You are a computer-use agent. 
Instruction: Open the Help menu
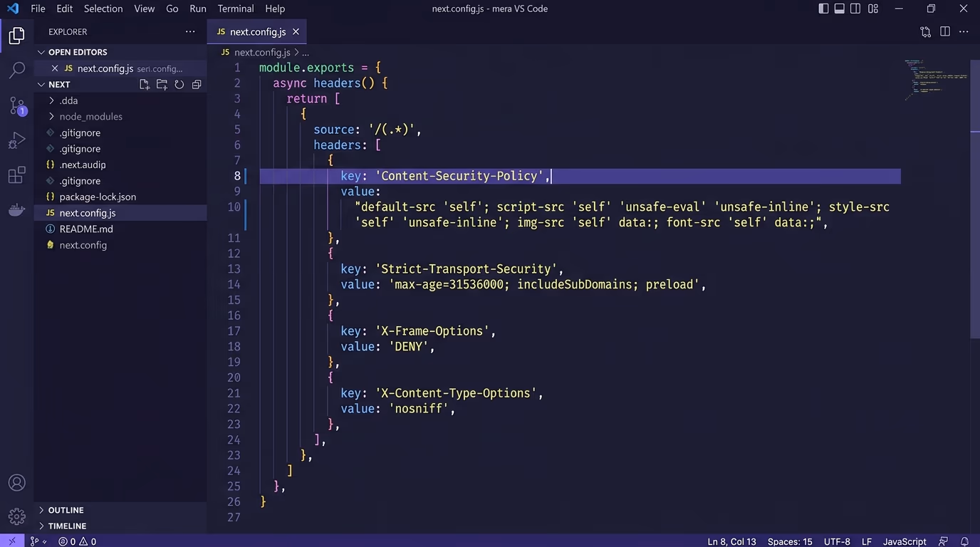tap(275, 9)
